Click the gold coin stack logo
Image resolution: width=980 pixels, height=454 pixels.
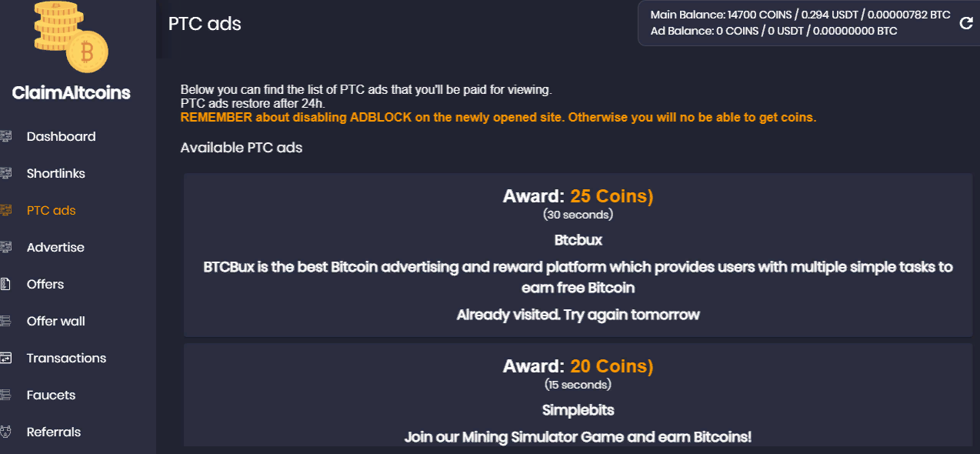click(72, 35)
